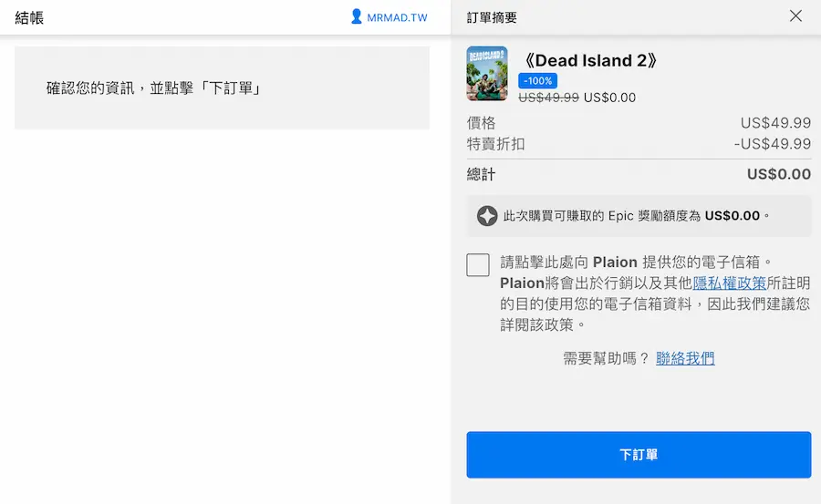
Task: Click the 訂單摘要 order summary heading
Action: click(x=492, y=17)
